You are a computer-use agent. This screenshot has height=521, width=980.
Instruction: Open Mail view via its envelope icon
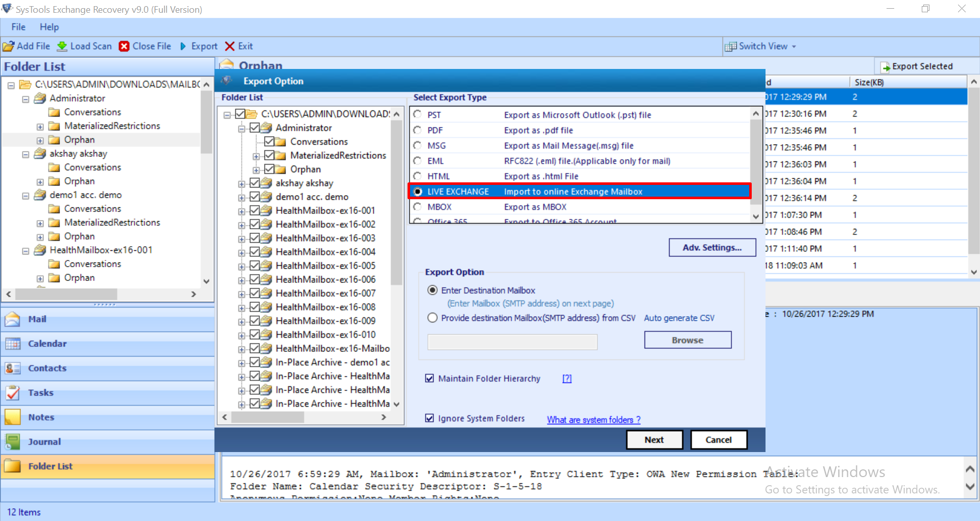click(x=13, y=319)
